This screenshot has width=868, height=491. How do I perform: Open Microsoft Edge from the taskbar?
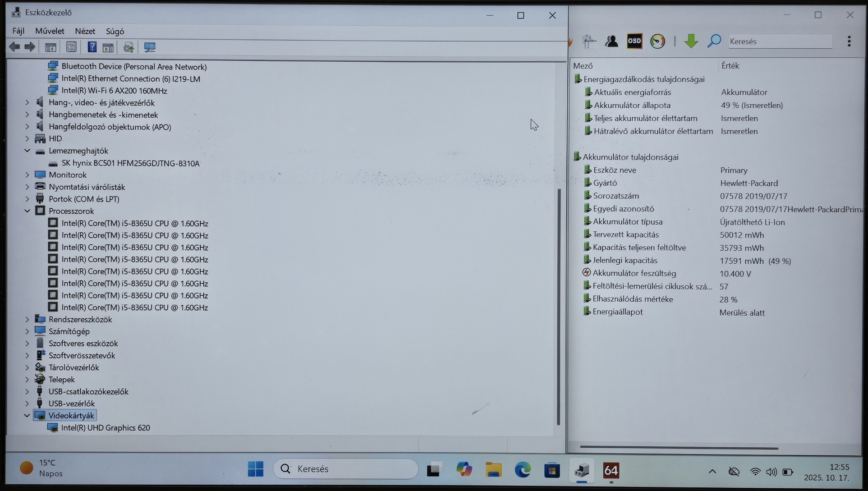click(523, 470)
